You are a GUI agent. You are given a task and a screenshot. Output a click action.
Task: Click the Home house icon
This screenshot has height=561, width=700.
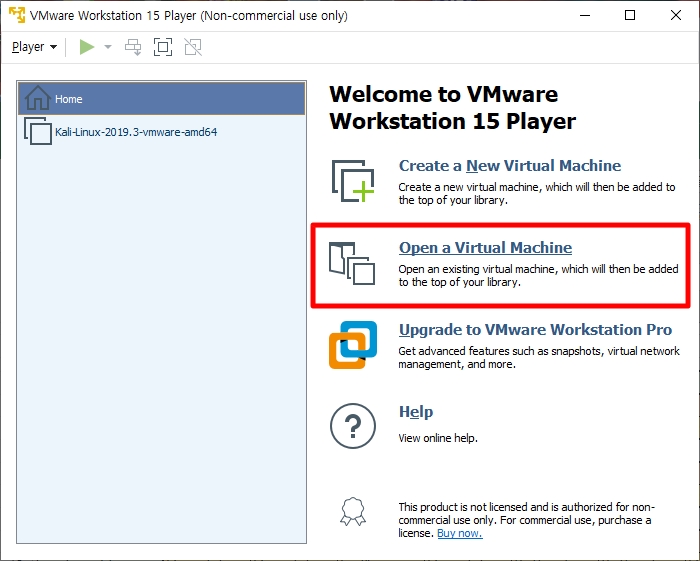pos(38,98)
